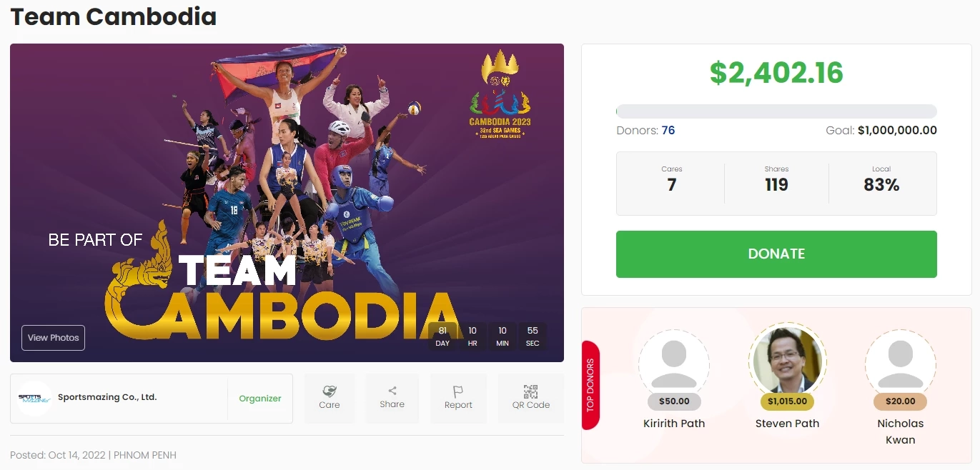Screen dimensions: 980x470
Task: Select the red TOP DONORS tab
Action: [590, 386]
